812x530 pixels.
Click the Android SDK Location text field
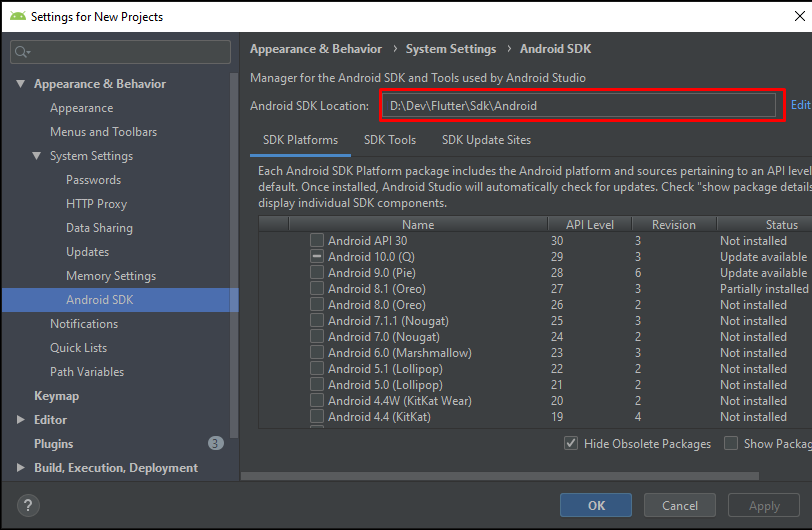click(x=577, y=105)
